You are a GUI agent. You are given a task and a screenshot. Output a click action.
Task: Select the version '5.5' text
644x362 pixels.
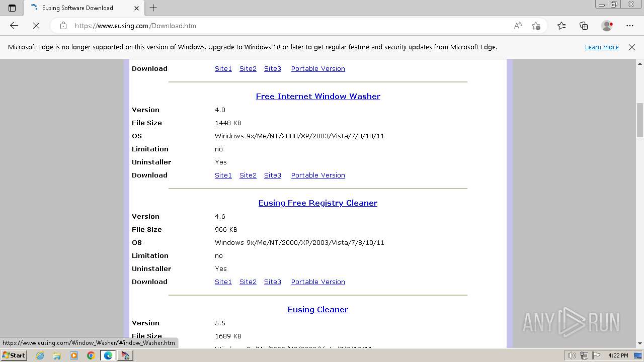pyautogui.click(x=220, y=323)
